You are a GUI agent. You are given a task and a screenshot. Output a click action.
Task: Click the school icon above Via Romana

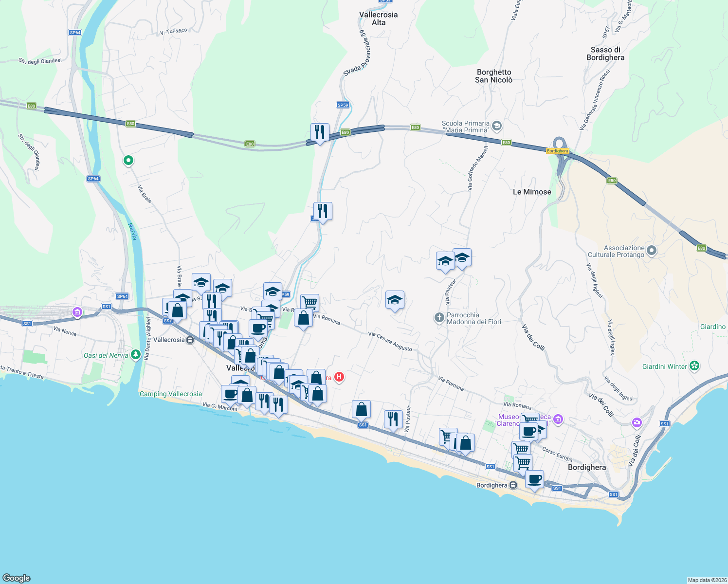(x=395, y=300)
